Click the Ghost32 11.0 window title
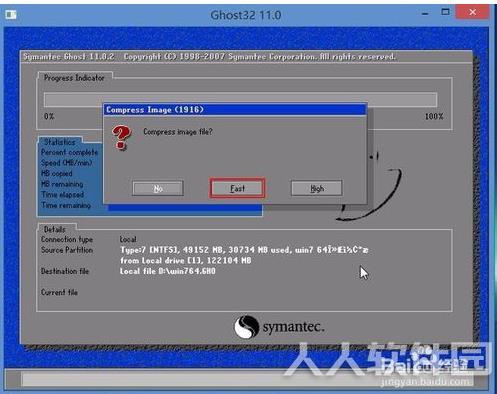 coord(246,15)
